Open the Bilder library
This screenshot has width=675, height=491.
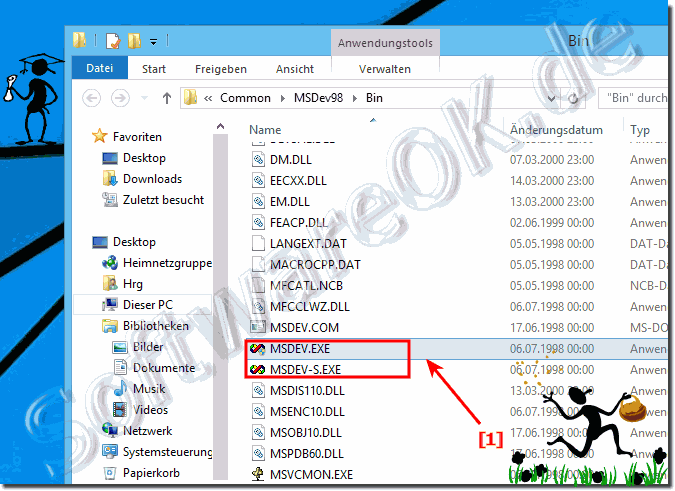[x=138, y=347]
